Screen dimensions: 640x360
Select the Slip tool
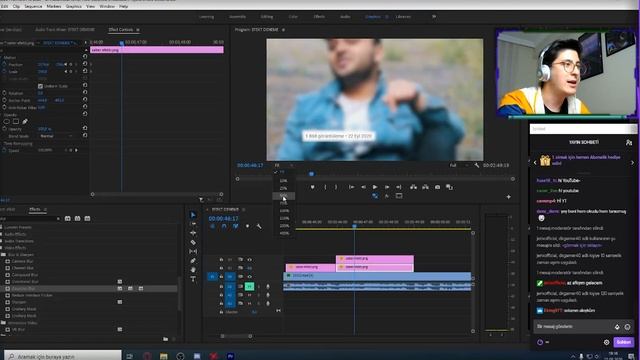[193, 251]
